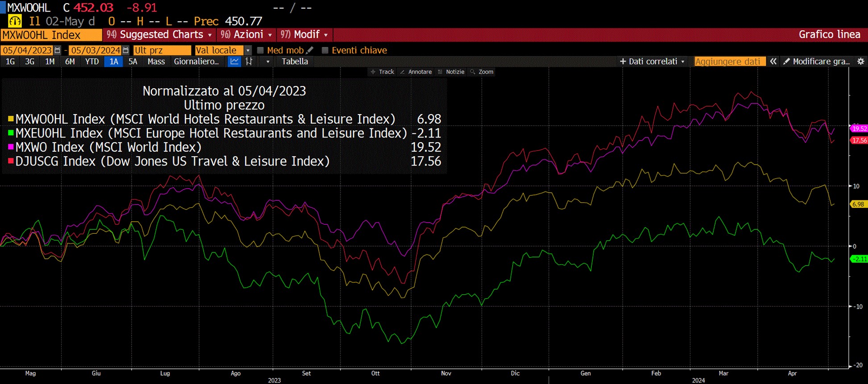The image size is (868, 384).
Task: Click the MSCI Europe Hotel legend entry
Action: pos(211,133)
